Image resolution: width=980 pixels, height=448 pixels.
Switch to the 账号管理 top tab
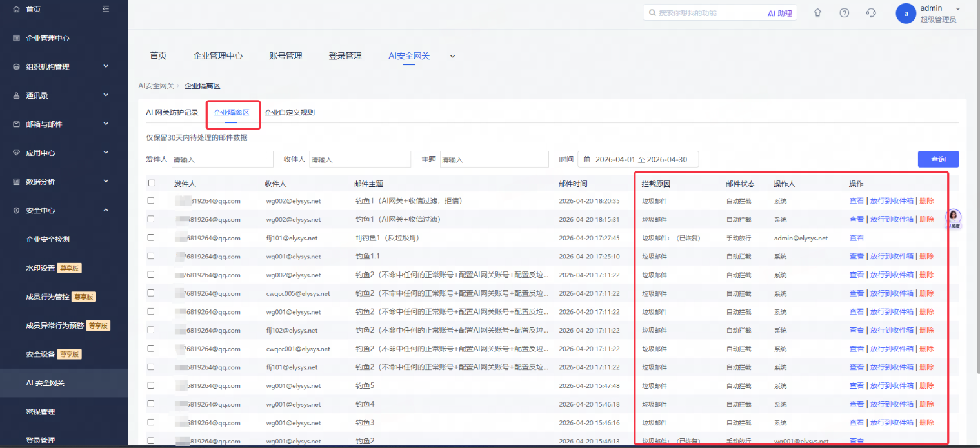tap(286, 56)
